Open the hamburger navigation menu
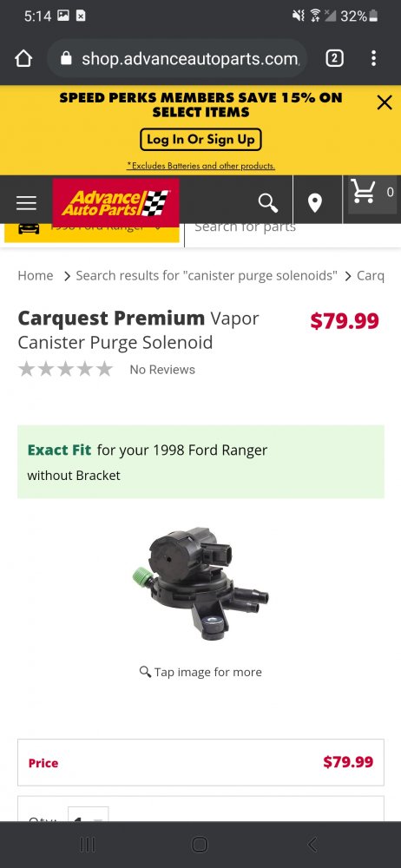The width and height of the screenshot is (401, 868). point(27,203)
